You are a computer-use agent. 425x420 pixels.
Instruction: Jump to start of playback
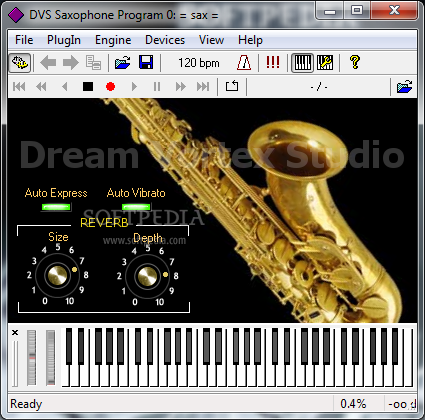(x=19, y=87)
